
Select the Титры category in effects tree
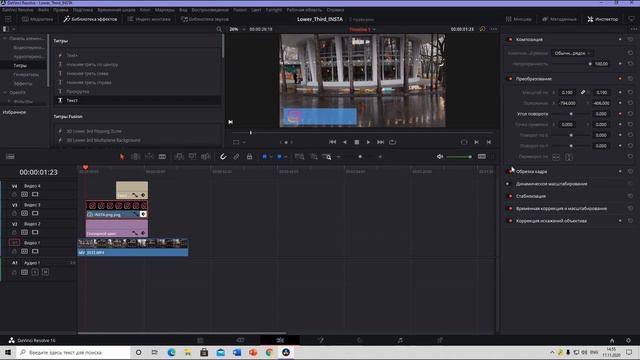point(20,65)
